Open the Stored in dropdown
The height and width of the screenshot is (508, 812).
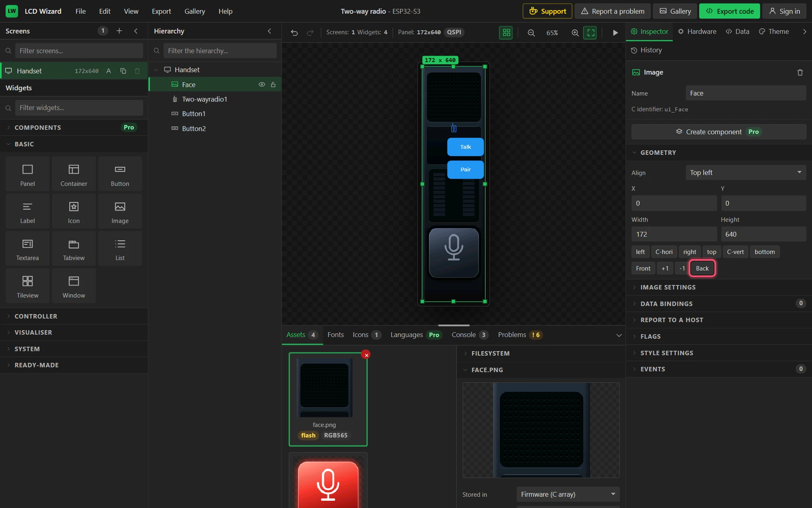pos(568,494)
